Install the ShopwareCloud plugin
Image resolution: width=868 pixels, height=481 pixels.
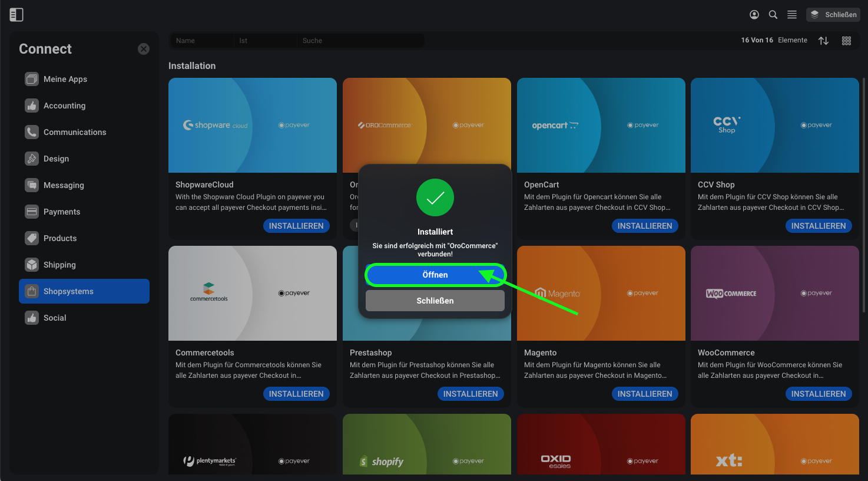coord(296,226)
